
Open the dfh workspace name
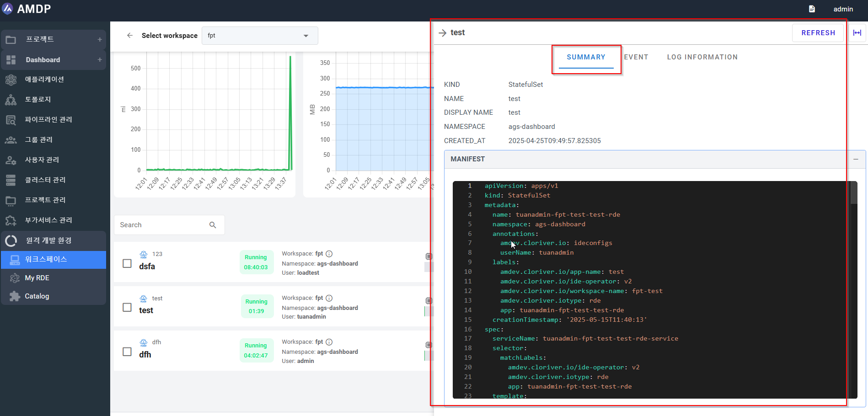point(145,355)
